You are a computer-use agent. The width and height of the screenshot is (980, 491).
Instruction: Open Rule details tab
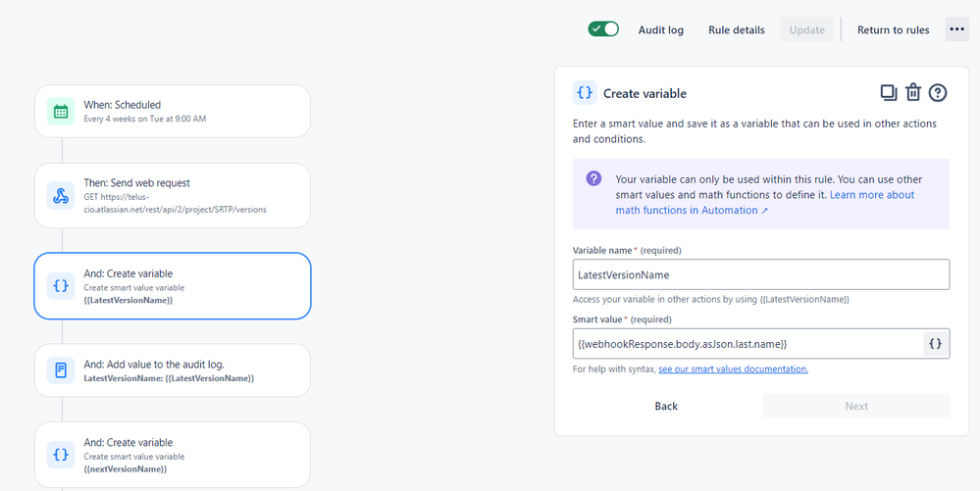coord(736,29)
